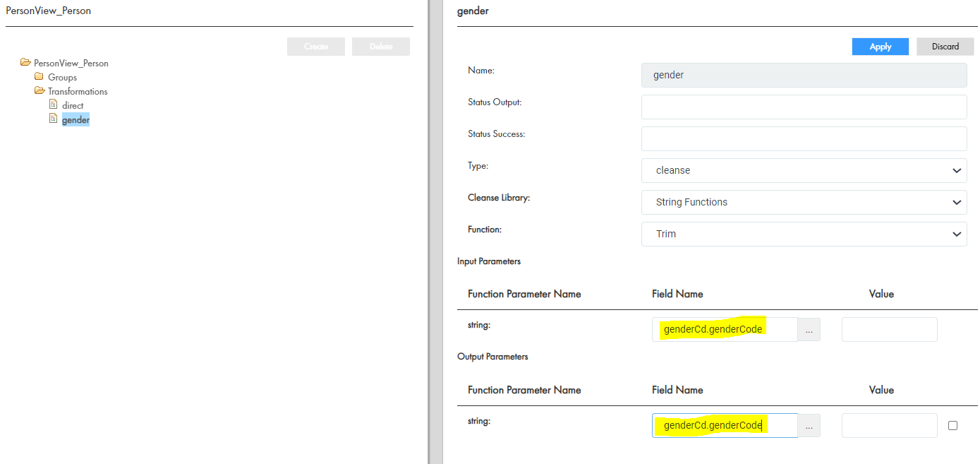Viewport: 980px width, 464px height.
Task: Click the gender transformation document icon
Action: pyautogui.click(x=53, y=119)
